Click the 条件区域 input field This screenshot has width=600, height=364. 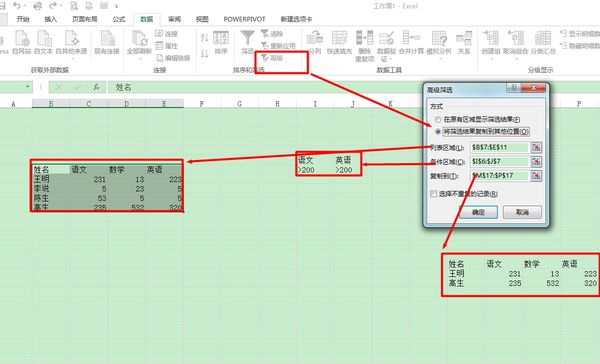[500, 162]
